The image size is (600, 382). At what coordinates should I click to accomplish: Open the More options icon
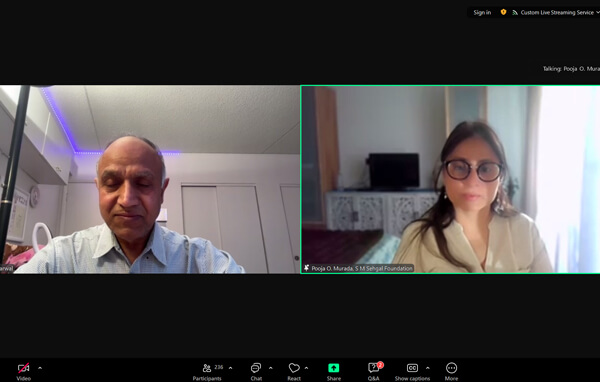tap(452, 368)
